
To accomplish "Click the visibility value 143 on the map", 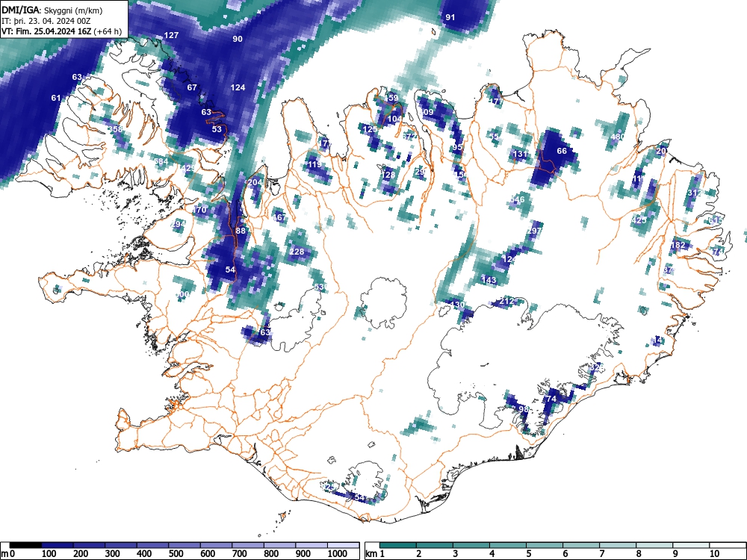I will (x=489, y=281).
